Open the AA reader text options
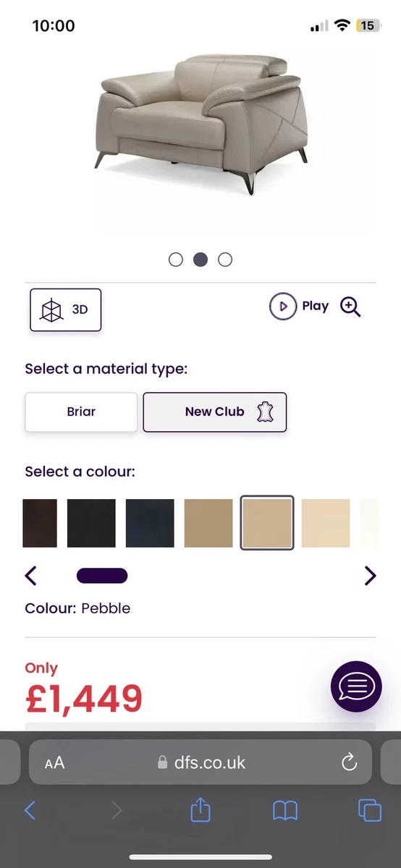The height and width of the screenshot is (868, 401). (x=54, y=762)
